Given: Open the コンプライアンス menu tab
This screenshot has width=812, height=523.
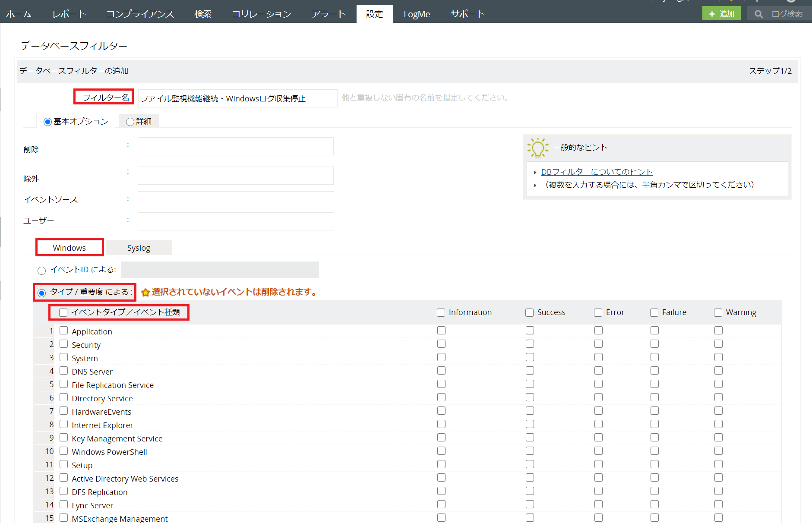Looking at the screenshot, I should pos(140,14).
